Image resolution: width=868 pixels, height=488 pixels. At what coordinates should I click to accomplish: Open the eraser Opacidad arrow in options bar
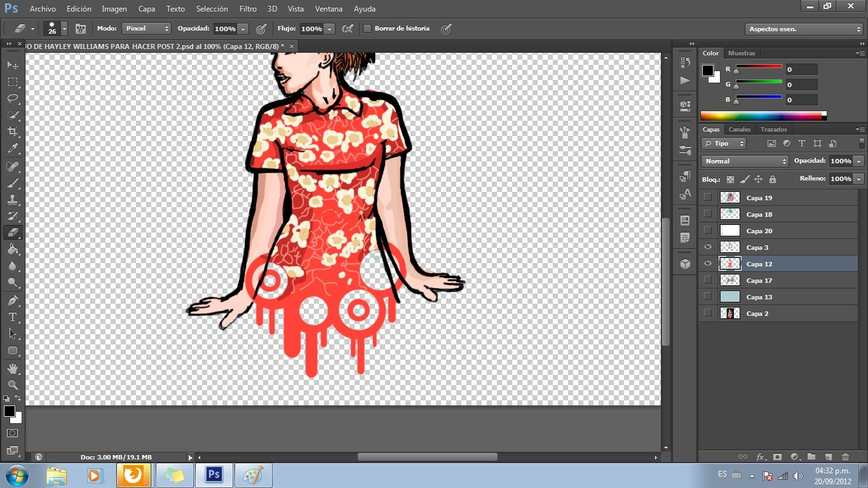[x=243, y=29]
